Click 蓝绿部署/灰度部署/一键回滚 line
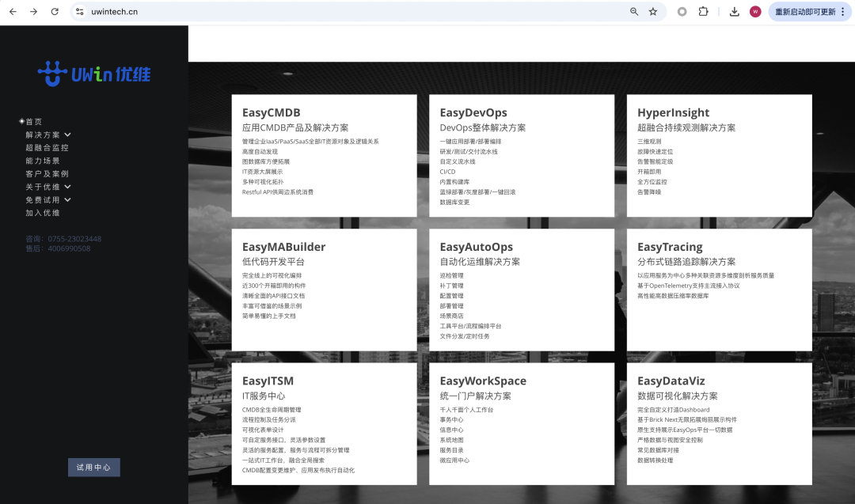This screenshot has height=504, width=855. tap(477, 191)
